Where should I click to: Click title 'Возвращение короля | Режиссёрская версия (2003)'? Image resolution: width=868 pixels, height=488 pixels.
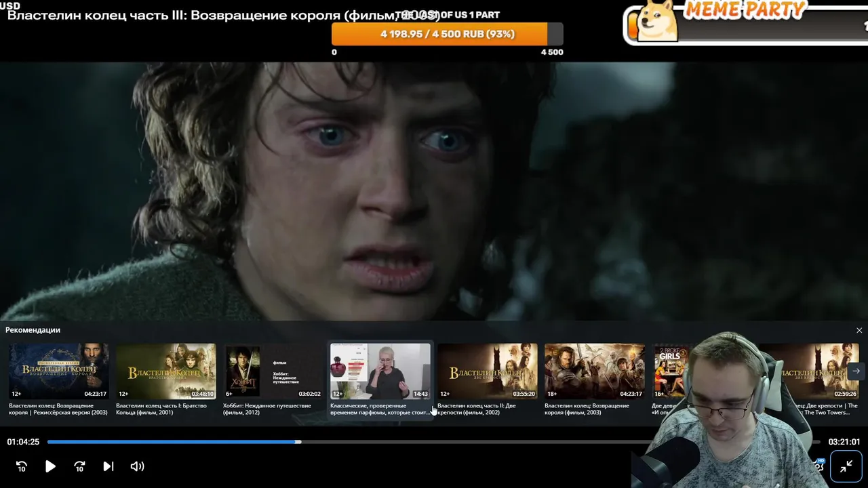(58, 409)
